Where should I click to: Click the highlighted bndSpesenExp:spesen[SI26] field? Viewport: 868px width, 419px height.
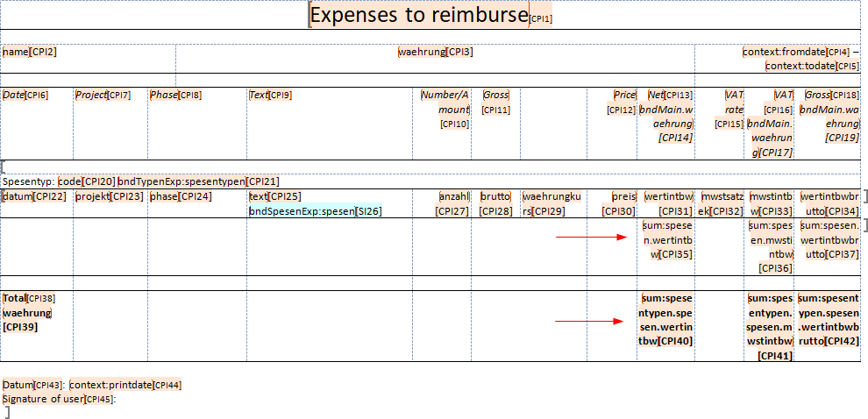(316, 211)
